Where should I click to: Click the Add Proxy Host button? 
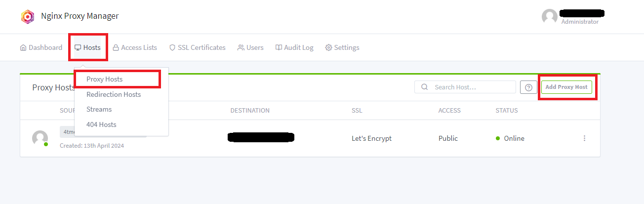click(x=566, y=87)
